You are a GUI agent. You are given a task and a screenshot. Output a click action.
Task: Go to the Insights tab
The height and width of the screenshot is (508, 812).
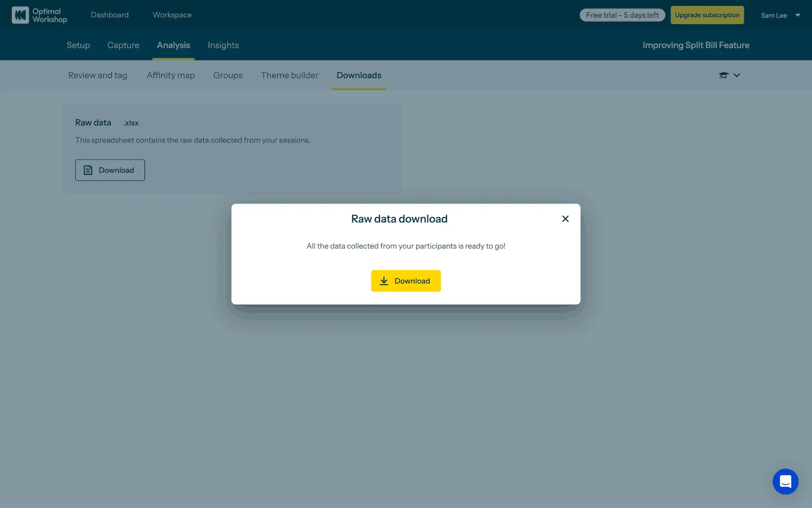coord(223,45)
